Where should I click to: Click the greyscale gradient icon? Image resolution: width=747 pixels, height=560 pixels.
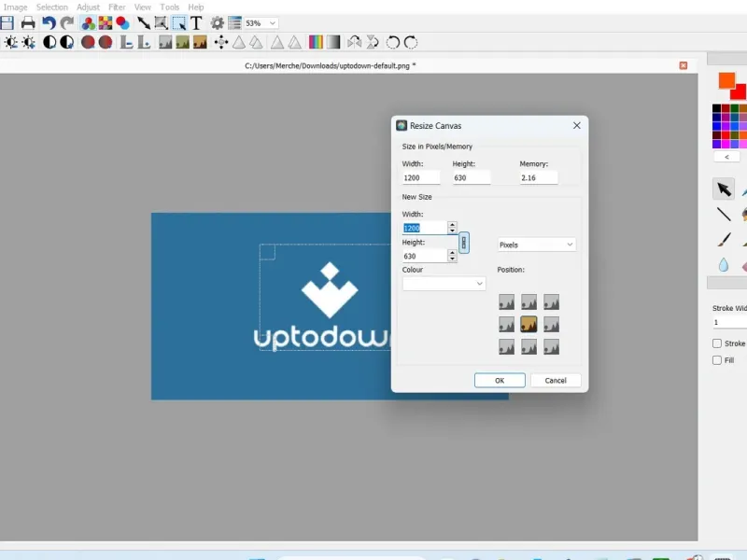pyautogui.click(x=333, y=42)
